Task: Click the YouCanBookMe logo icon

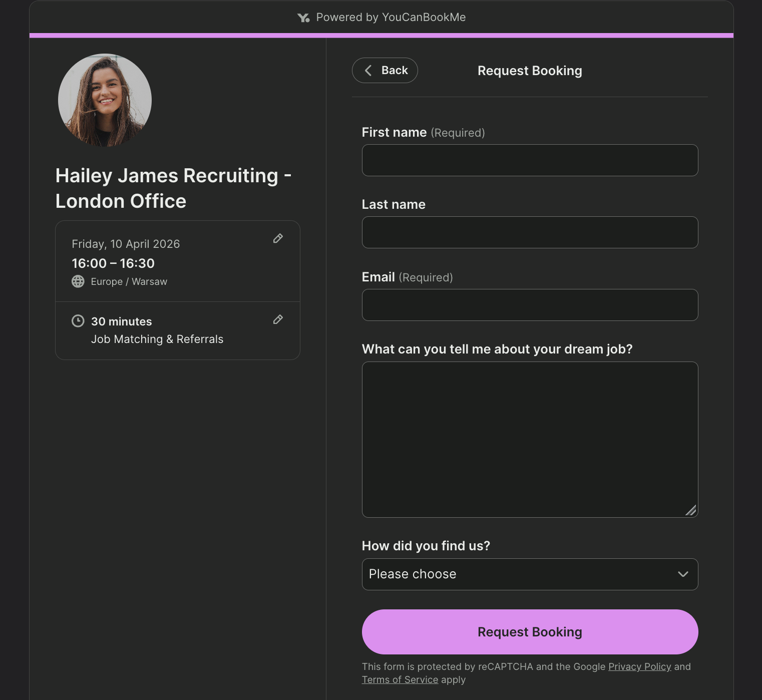Action: coord(304,17)
